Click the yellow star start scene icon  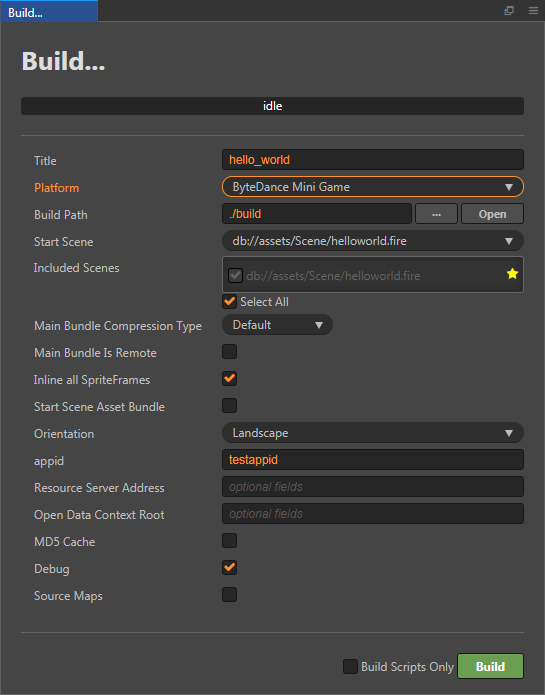[x=512, y=274]
